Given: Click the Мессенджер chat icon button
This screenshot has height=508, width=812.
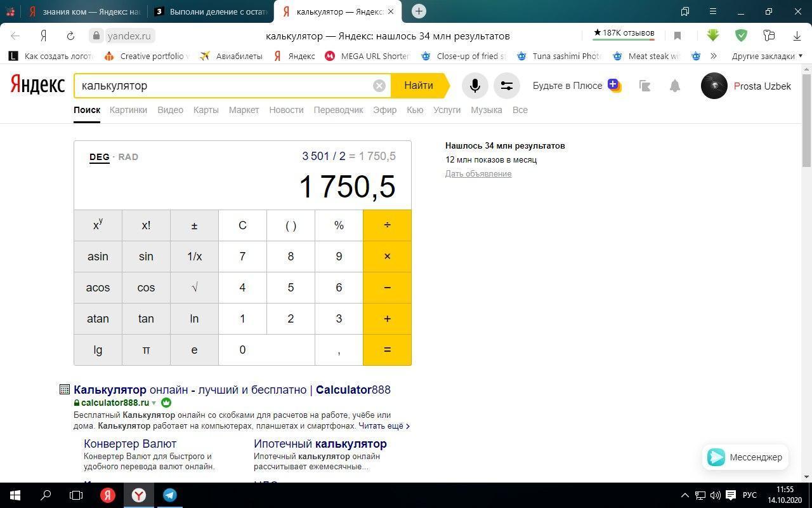Looking at the screenshot, I should click(x=745, y=457).
